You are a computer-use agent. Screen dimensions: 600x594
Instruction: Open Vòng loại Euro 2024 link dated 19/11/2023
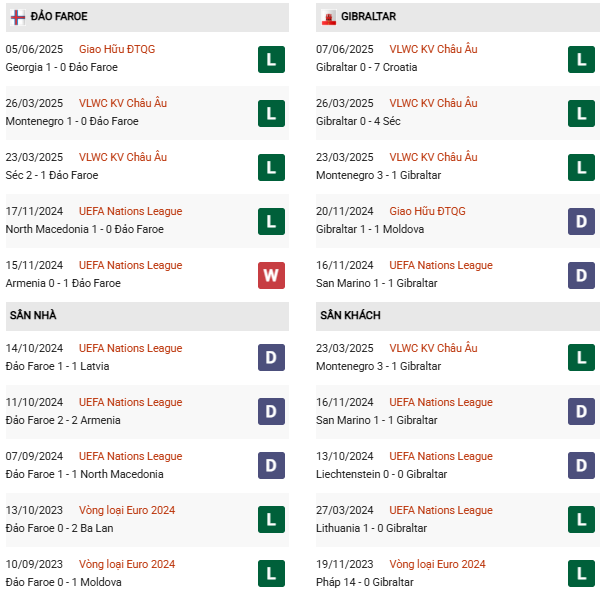437,564
